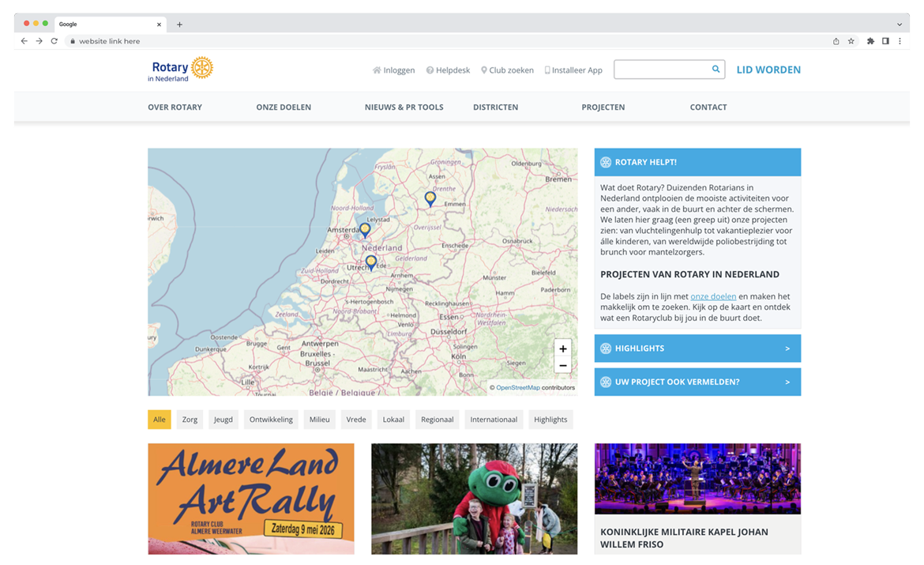Follow the onze doelen link
Screen dimensions: 924x565
tap(713, 296)
